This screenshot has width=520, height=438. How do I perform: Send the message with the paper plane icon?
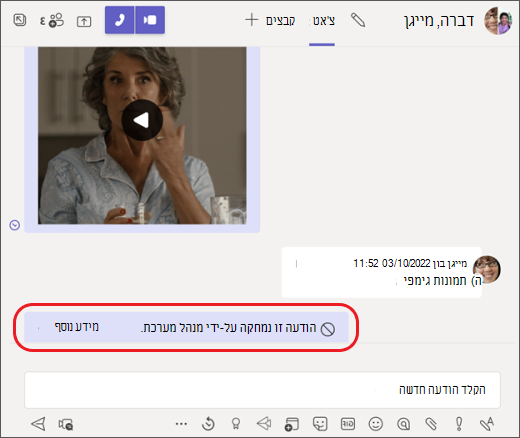[38, 424]
